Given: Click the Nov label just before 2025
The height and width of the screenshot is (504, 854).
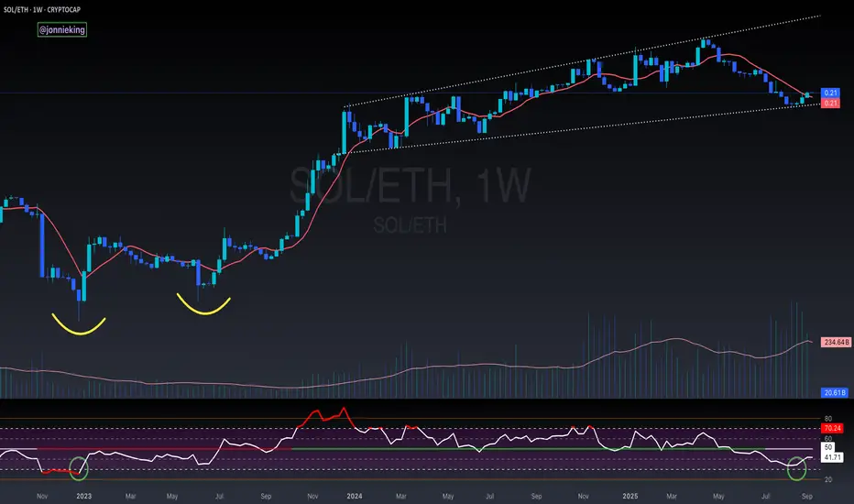Looking at the screenshot, I should (x=584, y=496).
